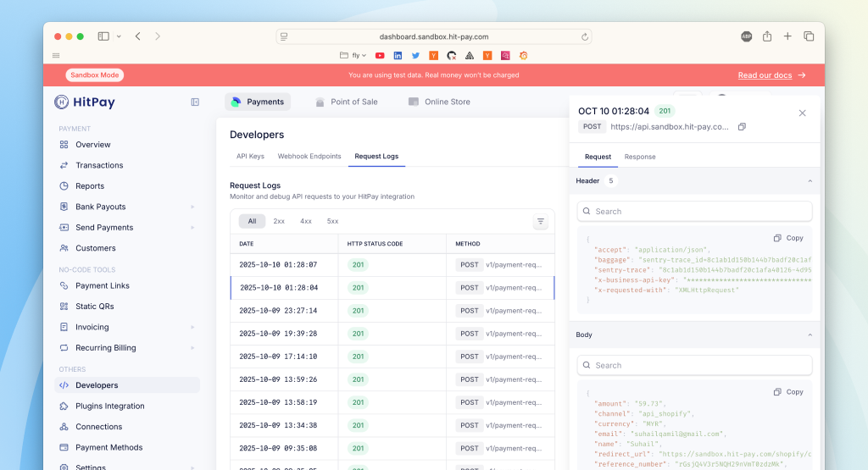
Task: Expand Send Payments submenu arrow
Action: 192,227
